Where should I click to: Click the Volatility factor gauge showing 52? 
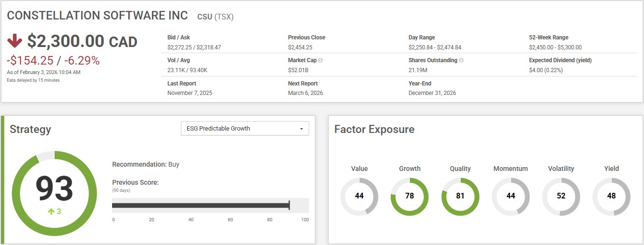561,196
